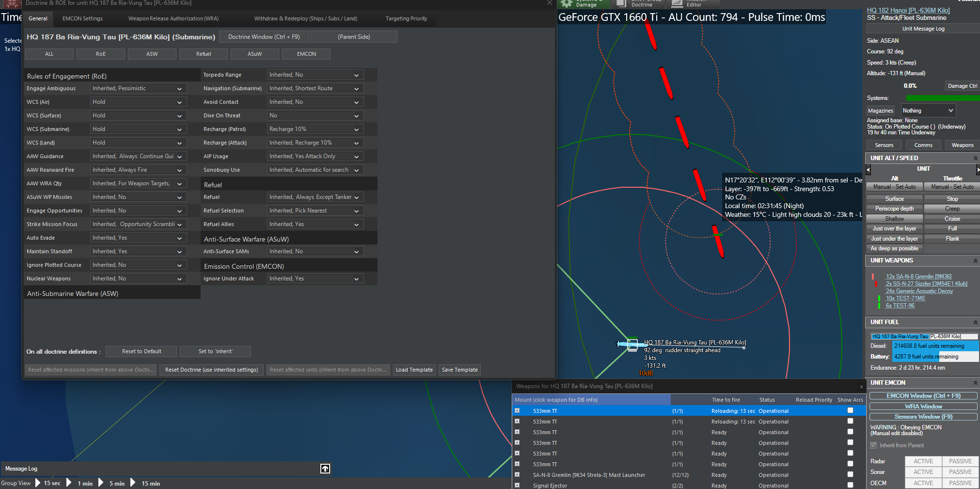This screenshot has height=489, width=980.
Task: Open the AIP Usage dropdown
Action: click(315, 156)
